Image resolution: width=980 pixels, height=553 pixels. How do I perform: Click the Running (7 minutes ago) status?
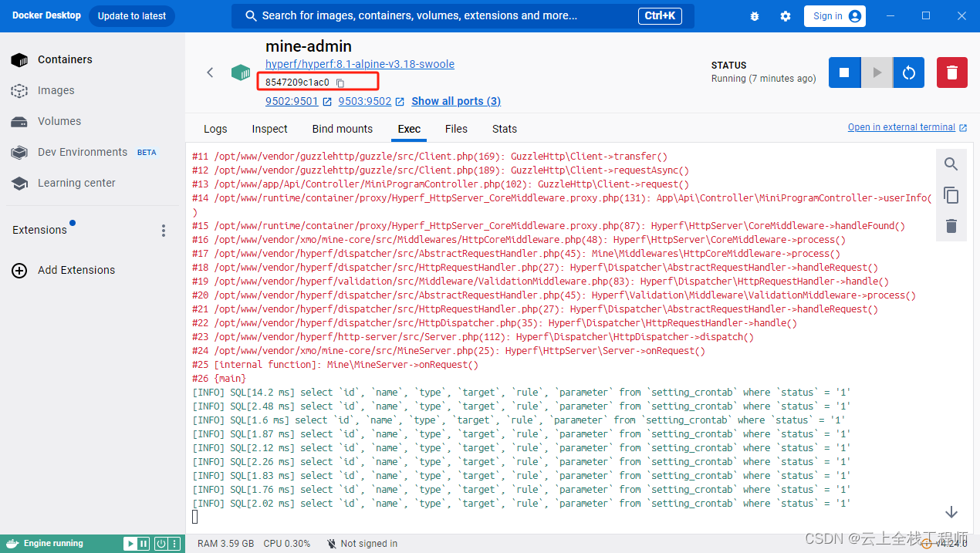click(763, 79)
